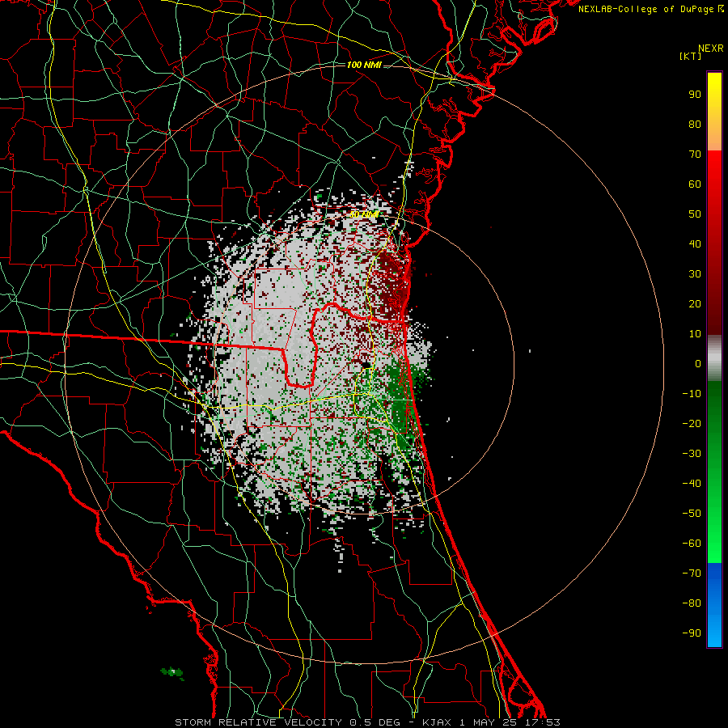Click the 10 value on the velocity scale
Screen dimensions: 728x728
pos(695,334)
